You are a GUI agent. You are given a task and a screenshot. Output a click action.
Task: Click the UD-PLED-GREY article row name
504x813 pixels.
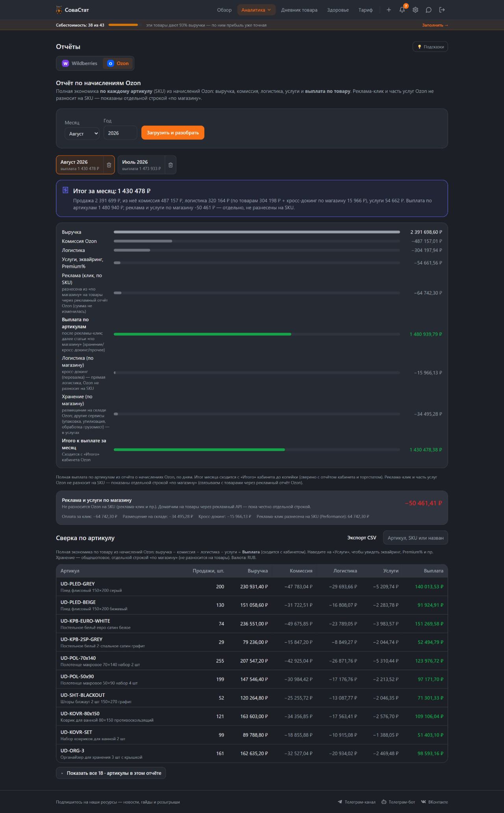pyautogui.click(x=78, y=584)
